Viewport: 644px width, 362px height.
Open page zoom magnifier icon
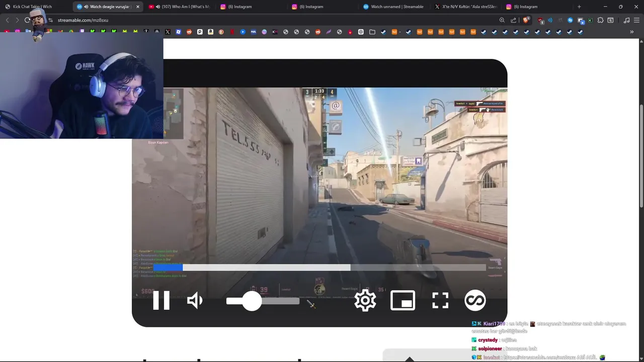click(502, 20)
